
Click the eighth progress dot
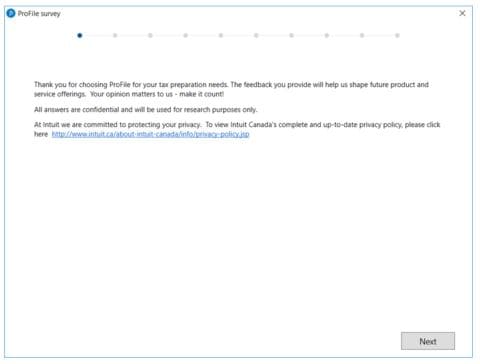[x=327, y=35]
